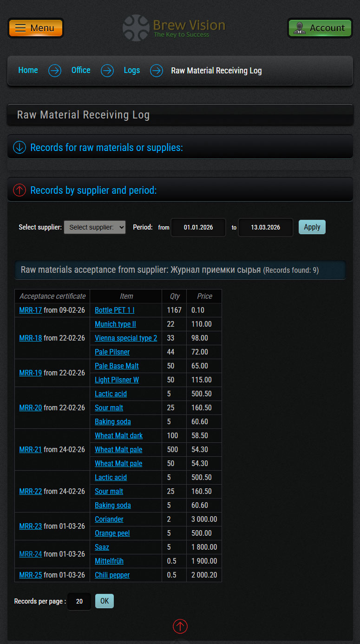Image resolution: width=360 pixels, height=644 pixels.
Task: Go to Home breadcrumb
Action: [28, 70]
